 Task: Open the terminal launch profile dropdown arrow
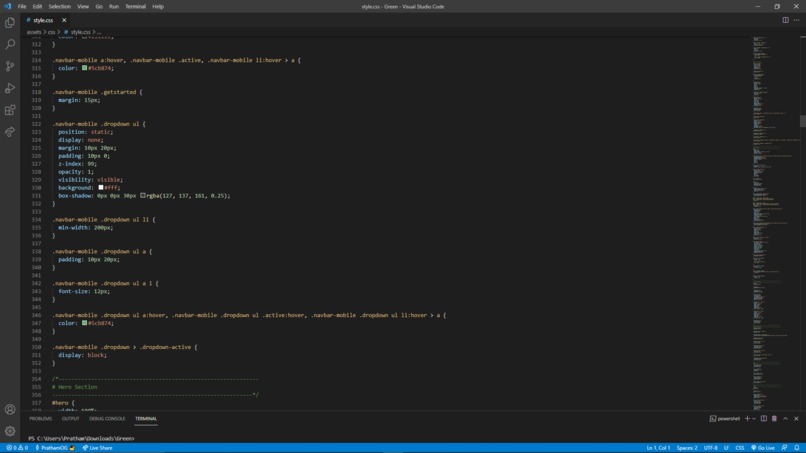(754, 419)
